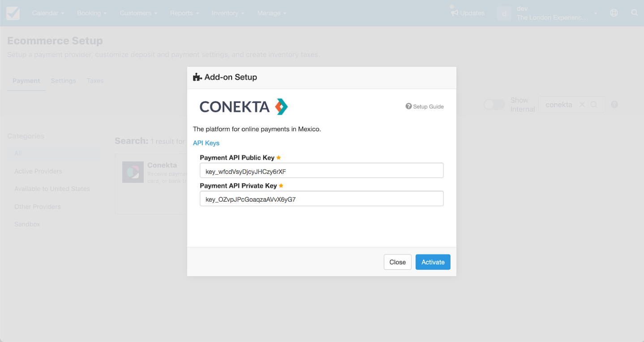
Task: Click the checkmark logo icon in header
Action: pyautogui.click(x=13, y=13)
